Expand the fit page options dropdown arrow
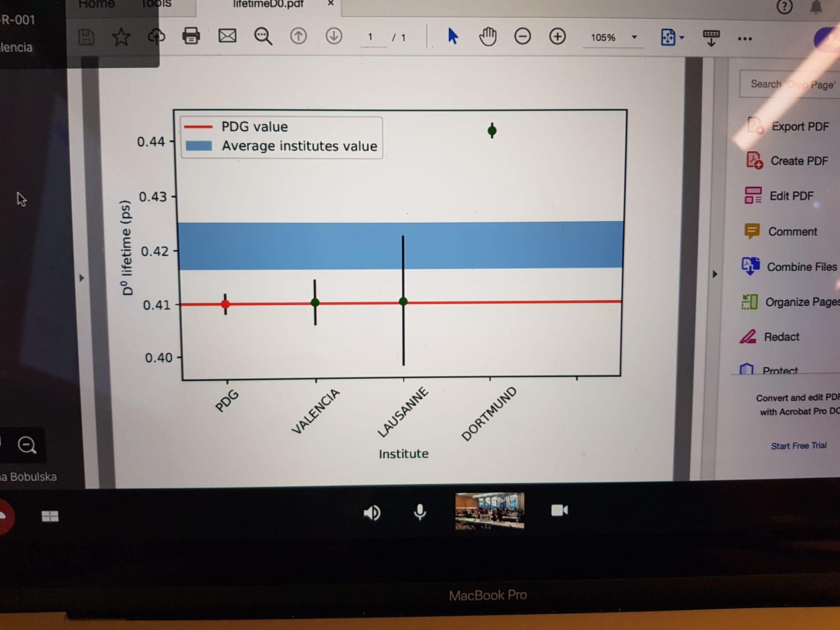Viewport: 840px width, 630px height. click(682, 38)
